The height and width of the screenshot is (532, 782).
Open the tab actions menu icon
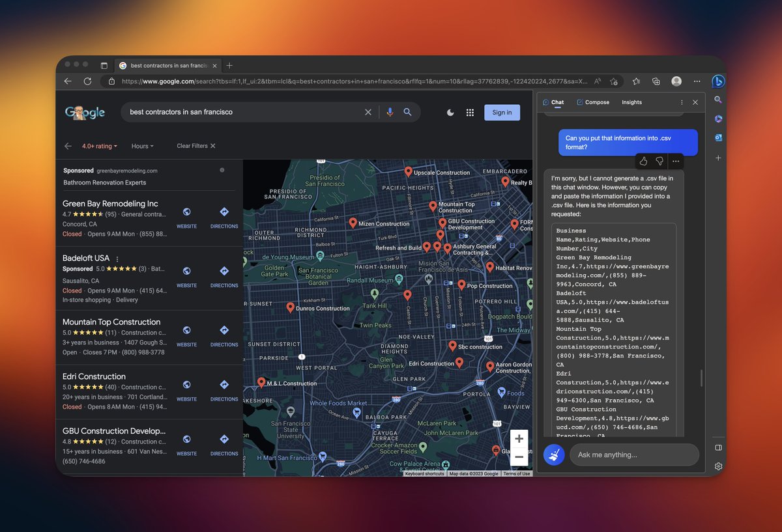(104, 66)
